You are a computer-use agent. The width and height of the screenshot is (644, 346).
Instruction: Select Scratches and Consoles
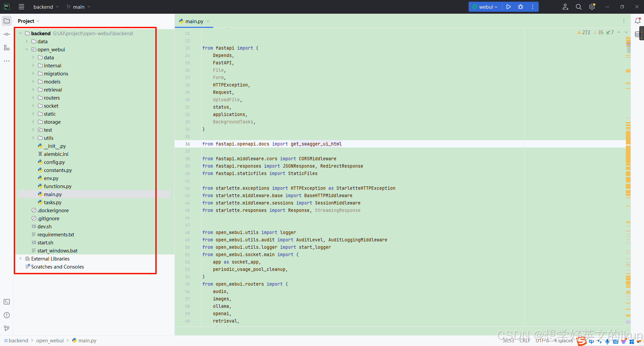pos(57,267)
